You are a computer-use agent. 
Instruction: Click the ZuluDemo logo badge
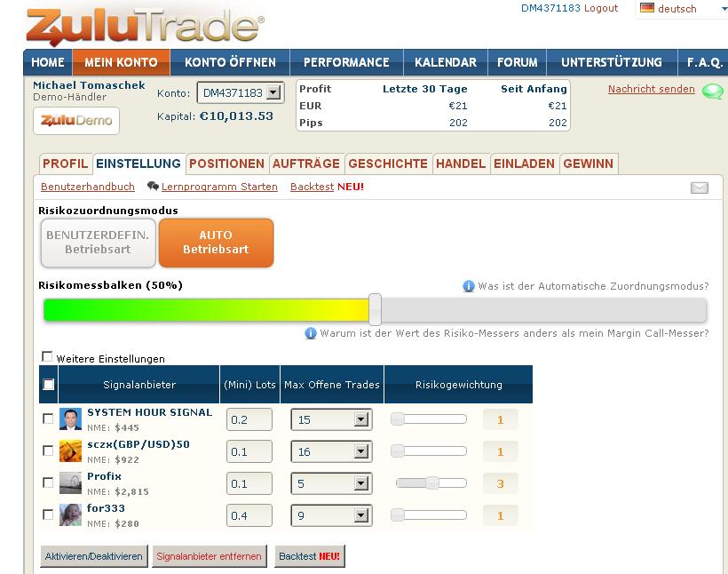coord(76,121)
